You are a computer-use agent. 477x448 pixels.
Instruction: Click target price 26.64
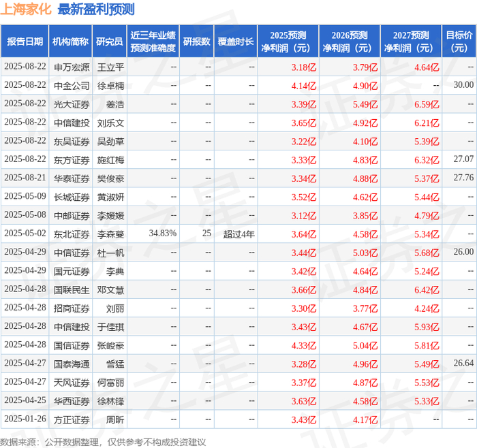pyautogui.click(x=463, y=363)
